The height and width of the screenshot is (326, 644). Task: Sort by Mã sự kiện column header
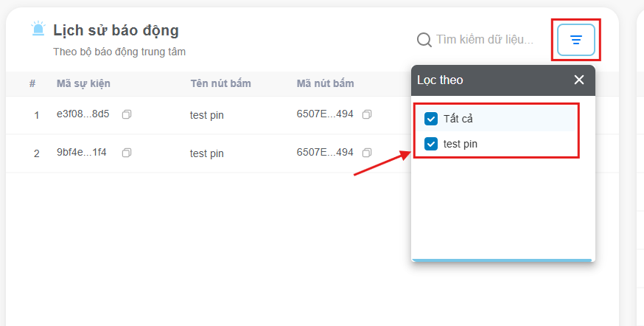[83, 83]
